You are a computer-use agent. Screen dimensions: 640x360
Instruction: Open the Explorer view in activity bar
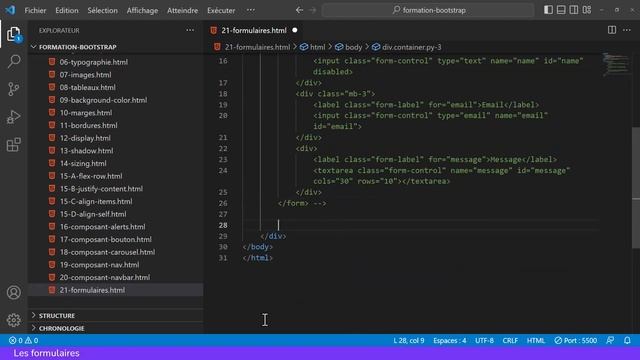point(13,34)
